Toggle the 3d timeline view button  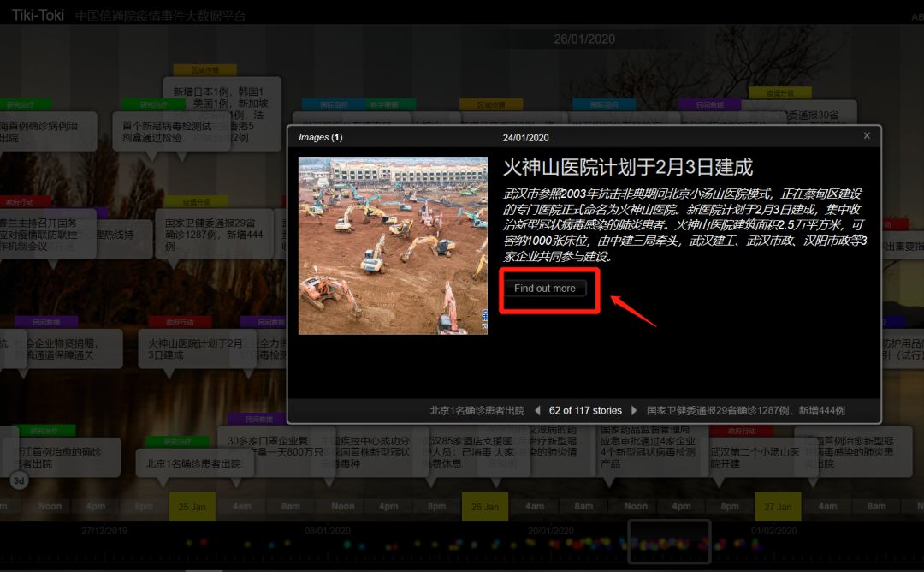(x=18, y=480)
